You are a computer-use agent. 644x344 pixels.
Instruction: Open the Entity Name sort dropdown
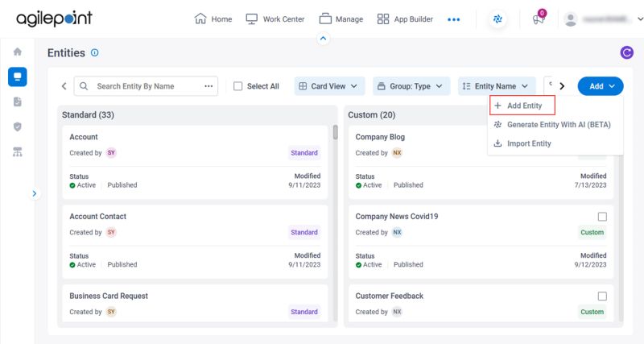(x=497, y=86)
